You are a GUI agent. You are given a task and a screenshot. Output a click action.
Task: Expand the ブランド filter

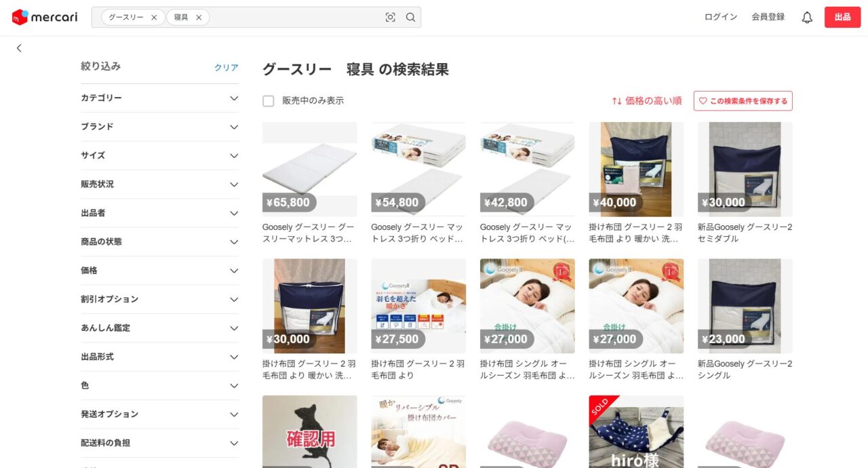[x=160, y=127]
